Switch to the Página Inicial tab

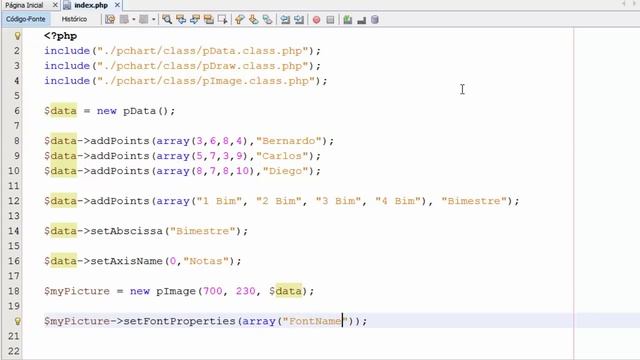tap(24, 5)
